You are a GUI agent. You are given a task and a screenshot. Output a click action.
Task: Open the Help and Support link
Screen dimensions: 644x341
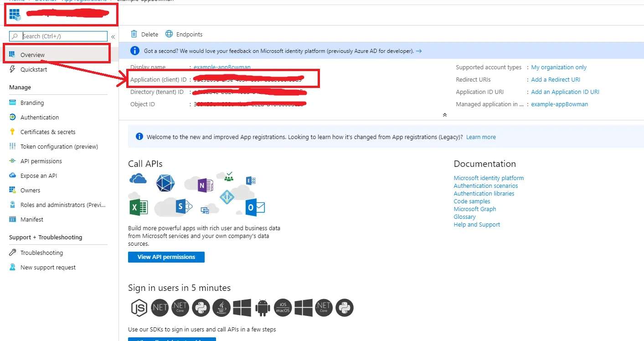coord(477,224)
